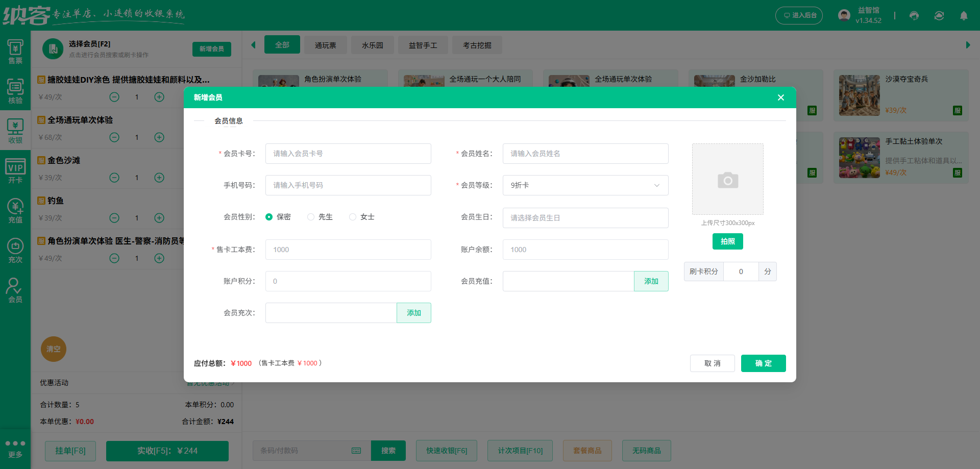980x469 pixels.
Task: Open the 会员 member panel from sidebar
Action: [15, 290]
